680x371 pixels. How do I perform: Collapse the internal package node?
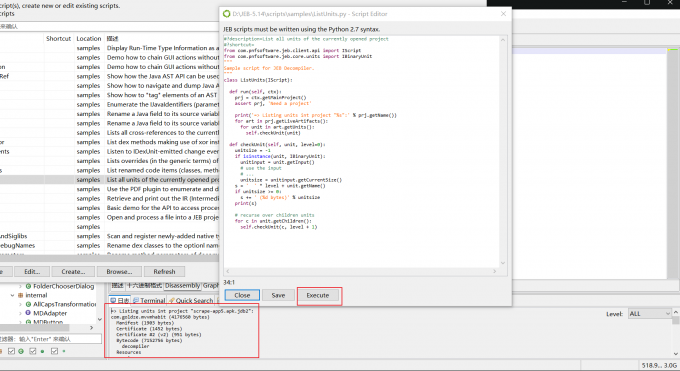(x=12, y=295)
